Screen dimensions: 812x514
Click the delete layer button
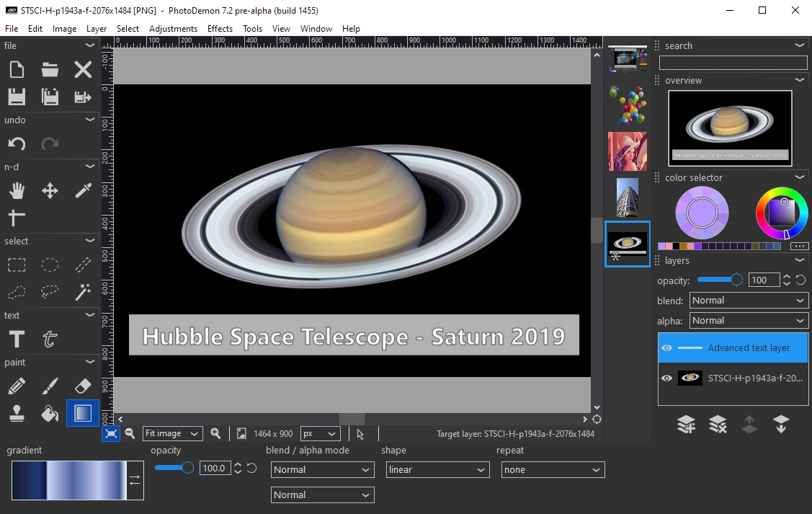[718, 425]
